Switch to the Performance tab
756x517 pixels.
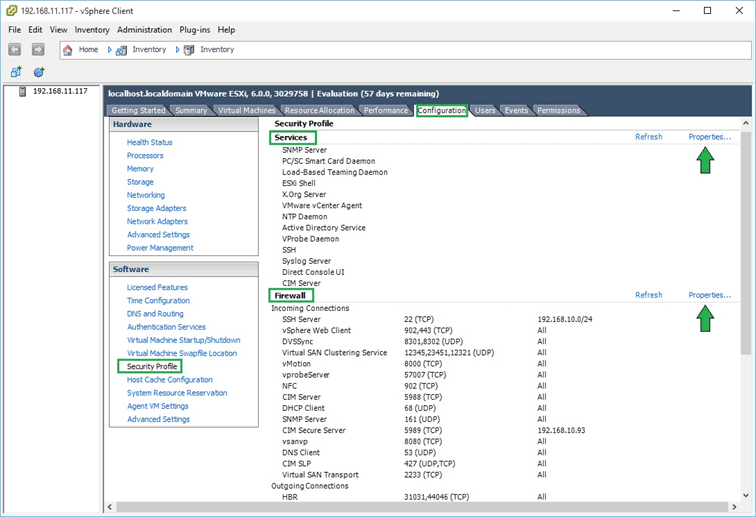386,110
